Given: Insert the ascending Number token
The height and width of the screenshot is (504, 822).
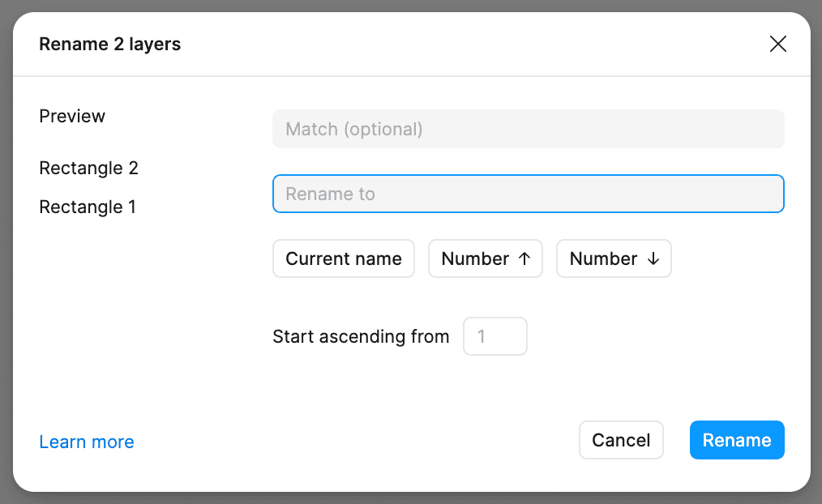Looking at the screenshot, I should tap(486, 258).
